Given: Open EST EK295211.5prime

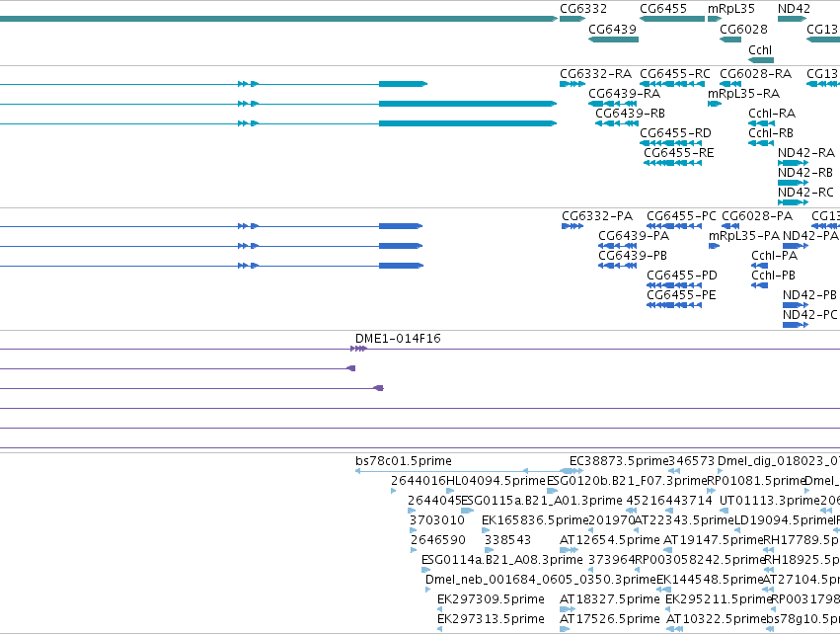Looking at the screenshot, I should 719,599.
